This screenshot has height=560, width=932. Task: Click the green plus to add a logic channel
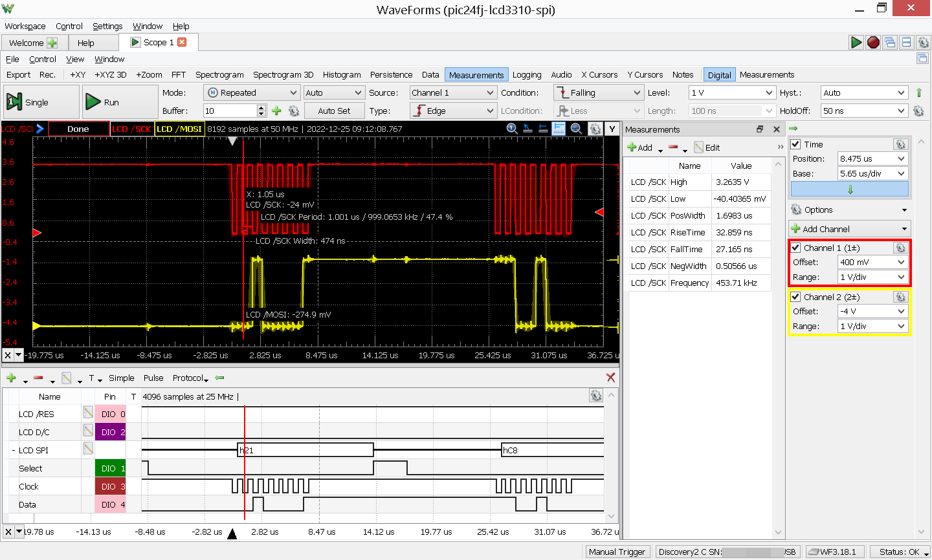[x=11, y=378]
